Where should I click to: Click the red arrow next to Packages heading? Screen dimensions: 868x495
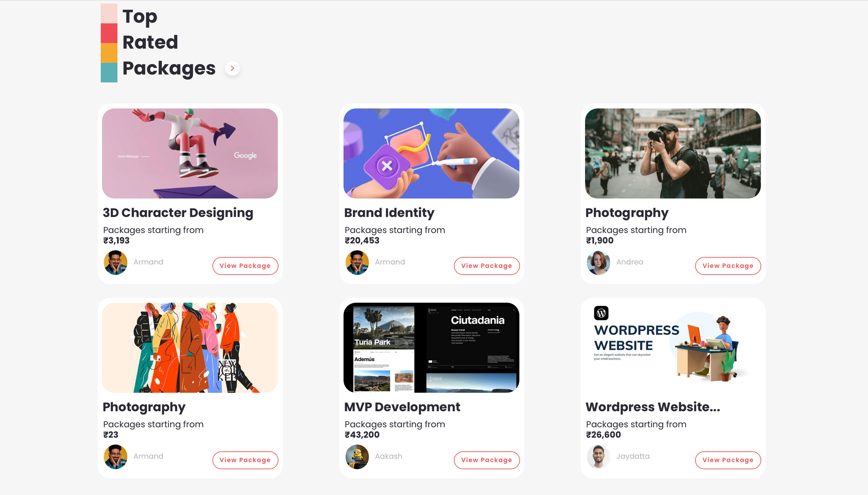point(232,68)
